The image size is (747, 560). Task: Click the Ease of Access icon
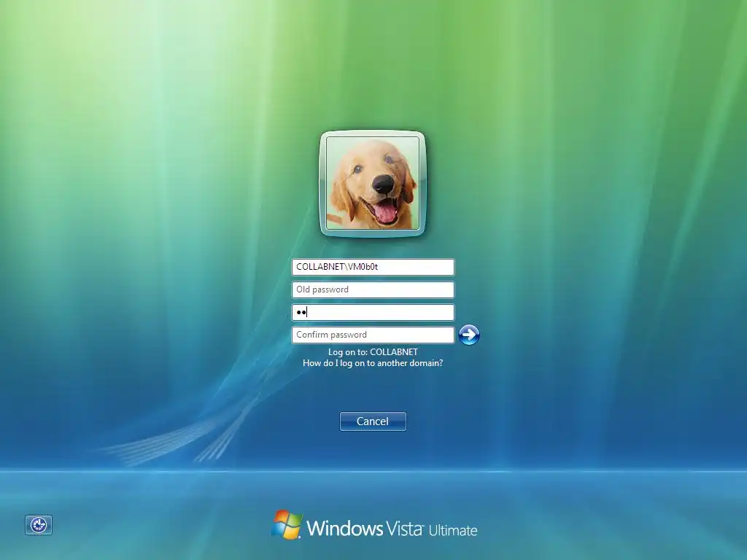point(39,525)
